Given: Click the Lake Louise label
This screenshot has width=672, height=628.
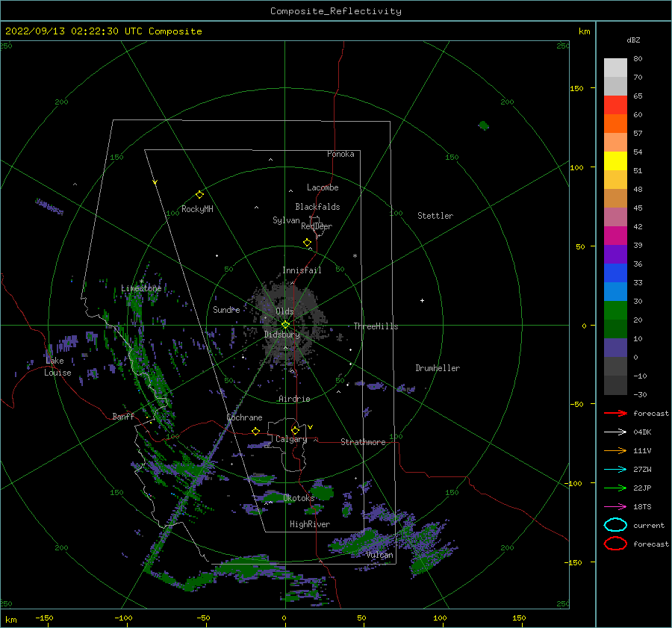Looking at the screenshot, I should click(x=57, y=367).
